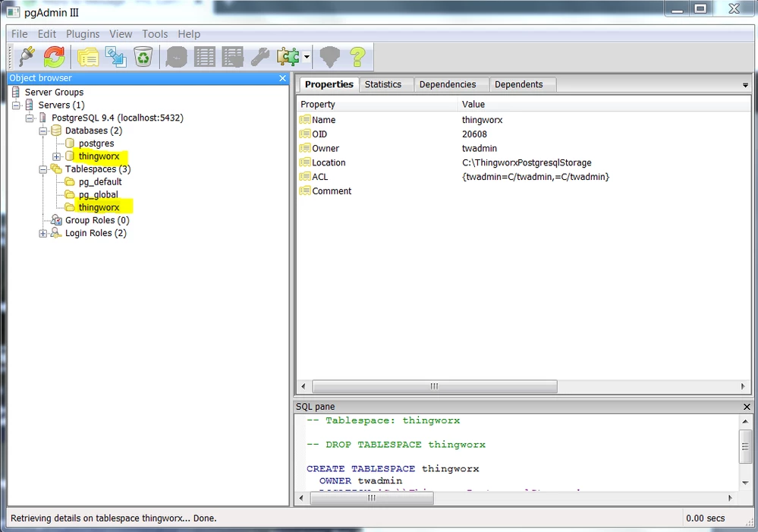
Task: Click the Create new object toolbar icon
Action: 116,57
